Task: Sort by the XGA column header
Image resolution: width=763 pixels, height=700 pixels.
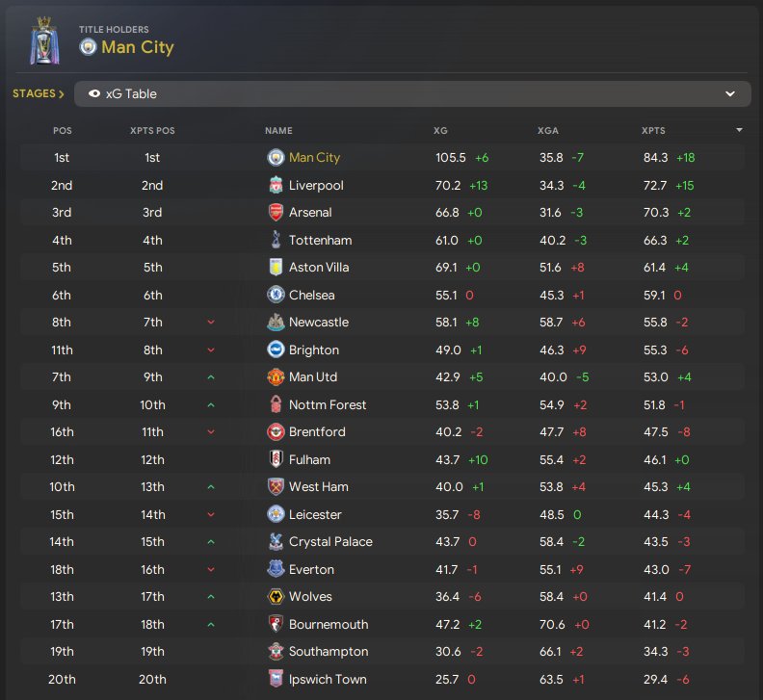Action: point(547,130)
